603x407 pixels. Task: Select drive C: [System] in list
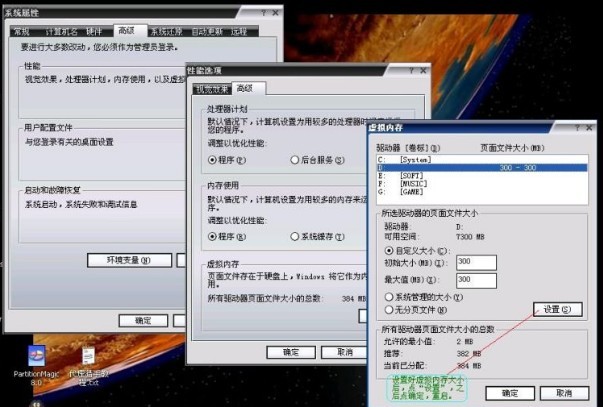482,160
